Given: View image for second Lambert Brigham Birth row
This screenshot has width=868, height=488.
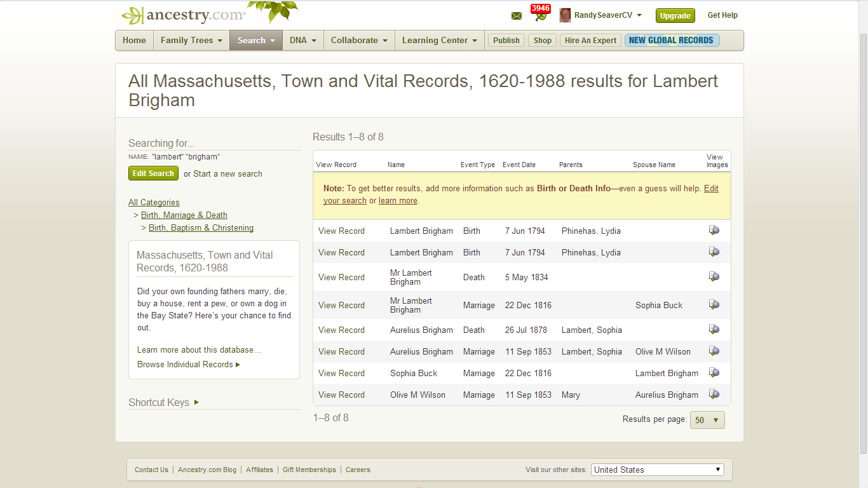Looking at the screenshot, I should (714, 252).
